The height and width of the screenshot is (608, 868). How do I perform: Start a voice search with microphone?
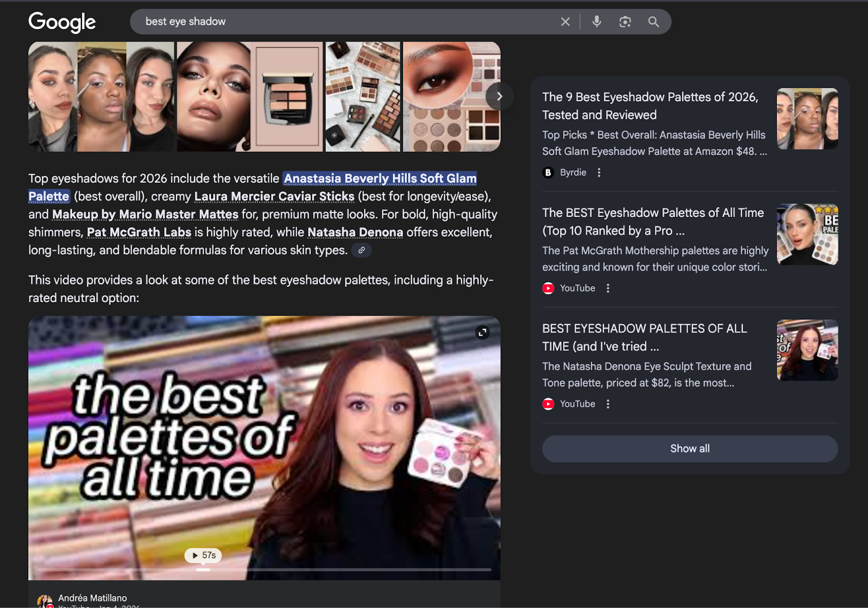[597, 22]
